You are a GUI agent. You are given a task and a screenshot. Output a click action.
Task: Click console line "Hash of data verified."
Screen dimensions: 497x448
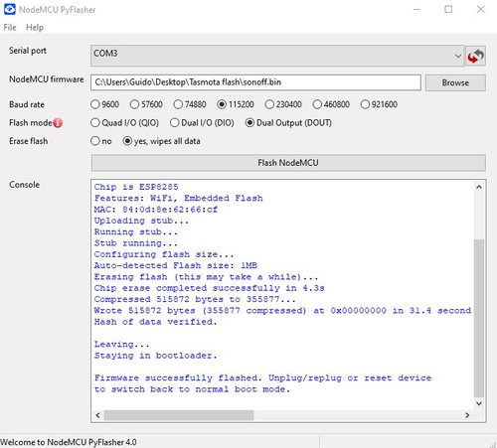(x=155, y=322)
